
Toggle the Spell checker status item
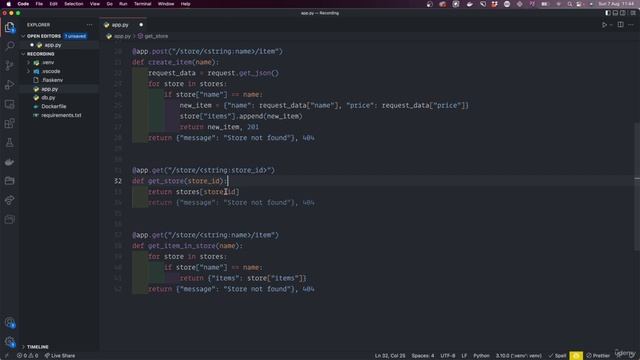(x=557, y=356)
